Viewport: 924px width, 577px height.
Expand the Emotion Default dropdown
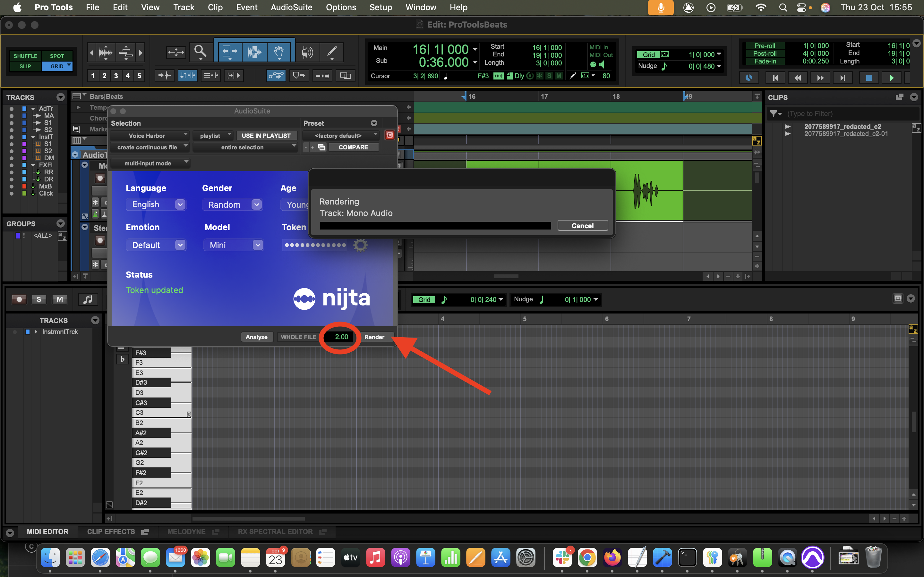point(156,245)
